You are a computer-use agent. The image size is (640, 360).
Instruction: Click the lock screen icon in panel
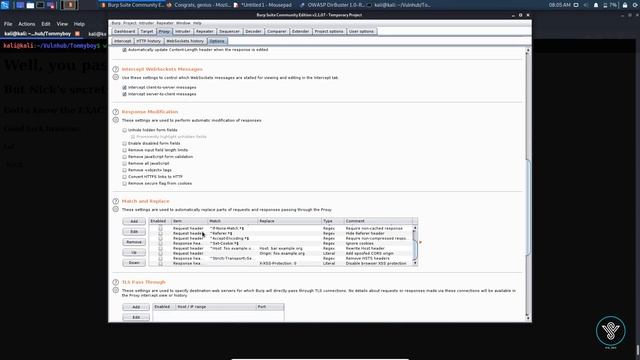click(x=624, y=5)
